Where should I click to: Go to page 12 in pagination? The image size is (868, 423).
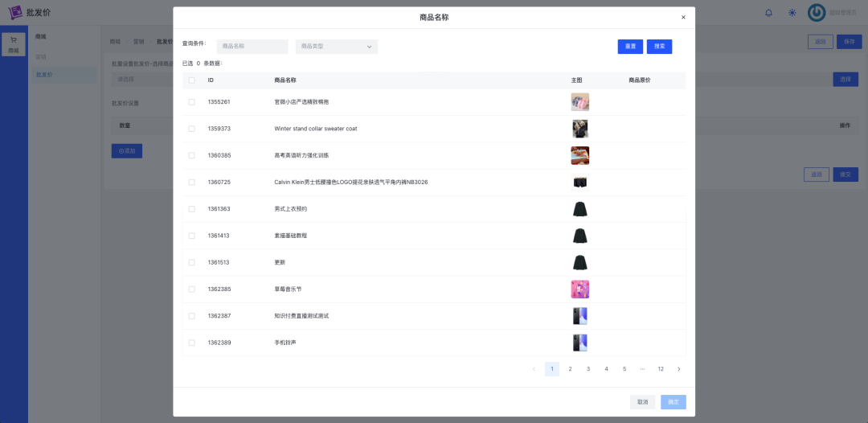tap(661, 369)
